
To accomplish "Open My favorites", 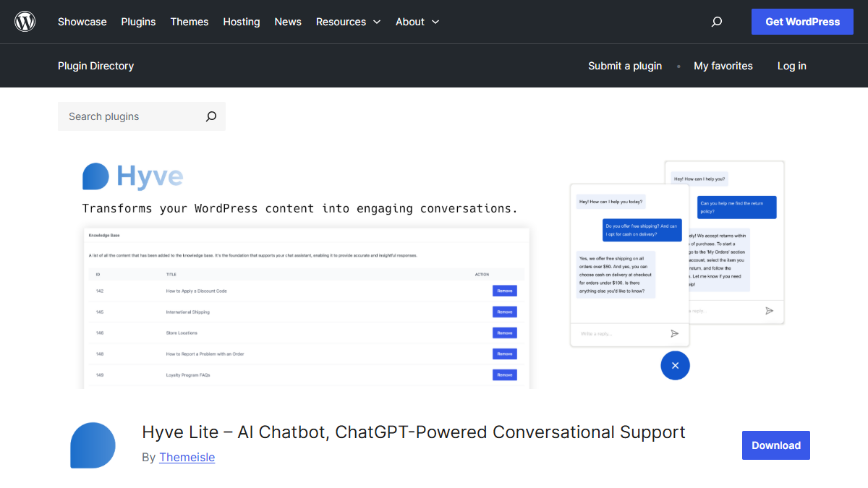I will tap(723, 66).
